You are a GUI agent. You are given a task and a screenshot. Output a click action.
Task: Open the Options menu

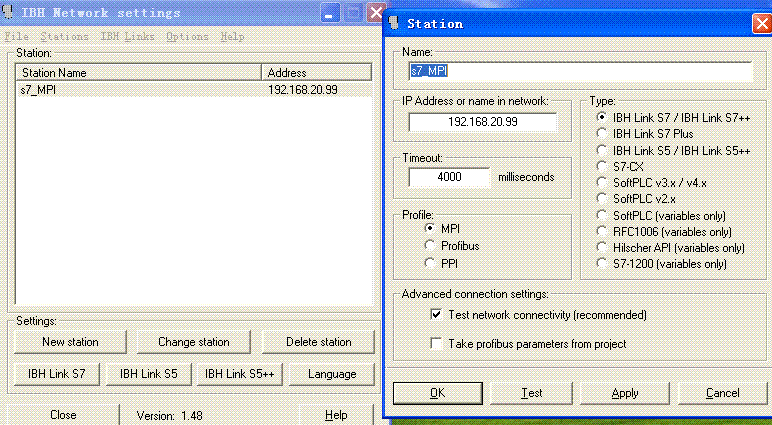187,36
